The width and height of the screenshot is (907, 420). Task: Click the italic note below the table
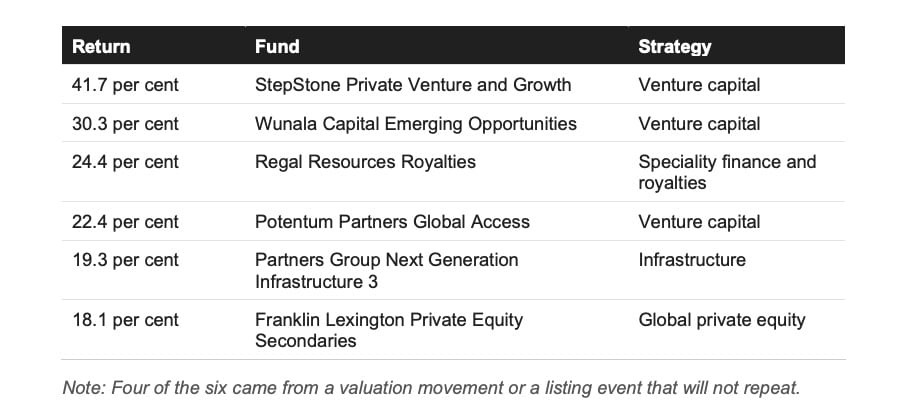(432, 388)
